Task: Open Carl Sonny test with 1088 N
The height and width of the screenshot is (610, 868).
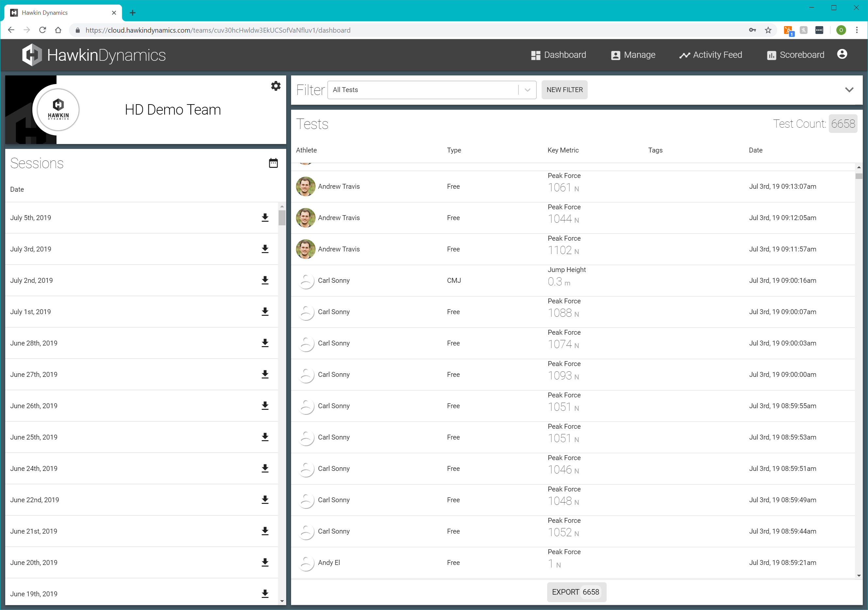Action: point(573,312)
